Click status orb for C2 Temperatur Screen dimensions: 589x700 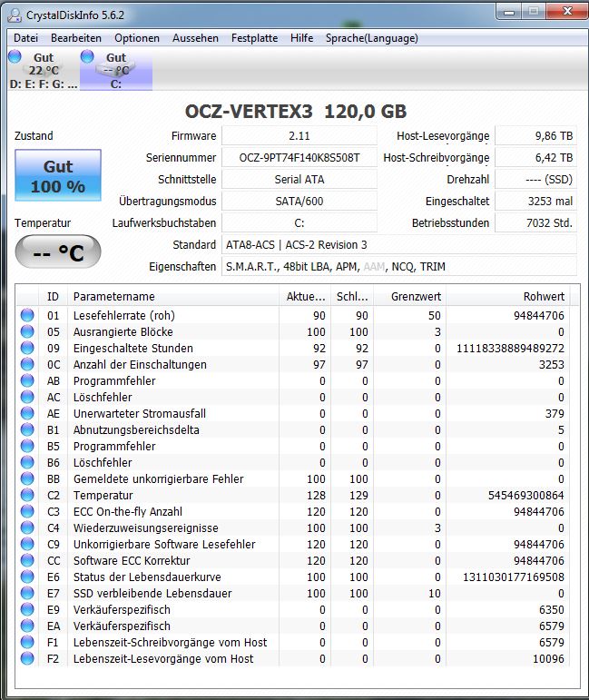pos(27,495)
